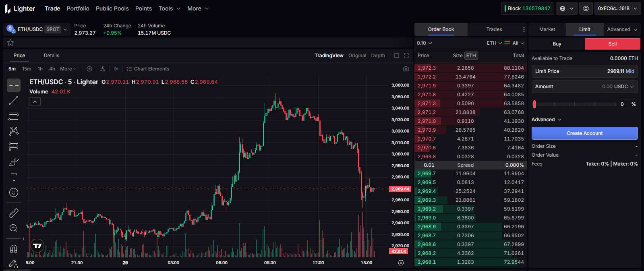Click the Create Account button

[584, 133]
